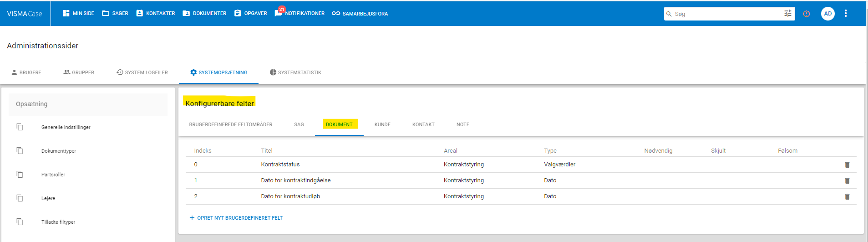Click Kontraktstyring in Kontraktstatus row
Image resolution: width=868 pixels, height=242 pixels.
pos(464,165)
